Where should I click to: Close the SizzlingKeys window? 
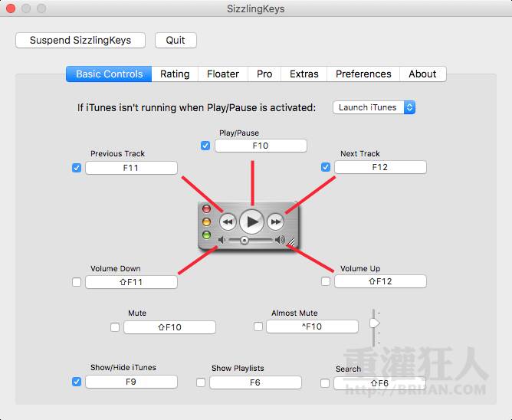(11, 8)
